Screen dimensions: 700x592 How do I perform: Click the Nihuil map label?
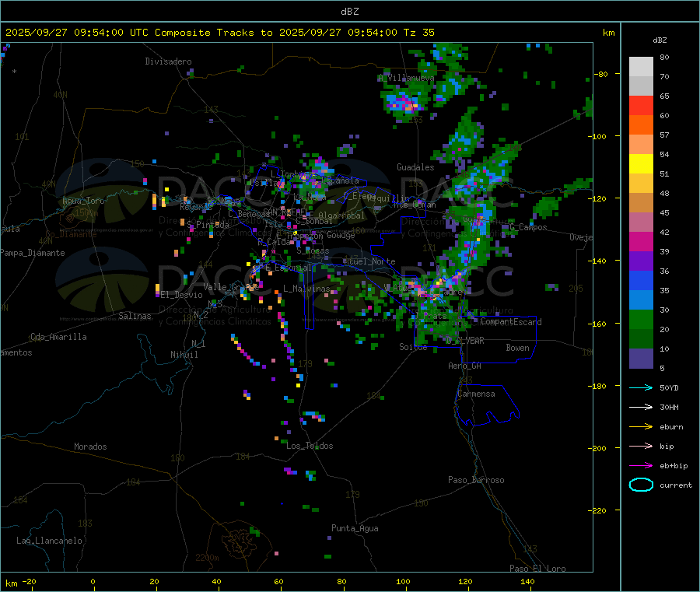pos(184,355)
